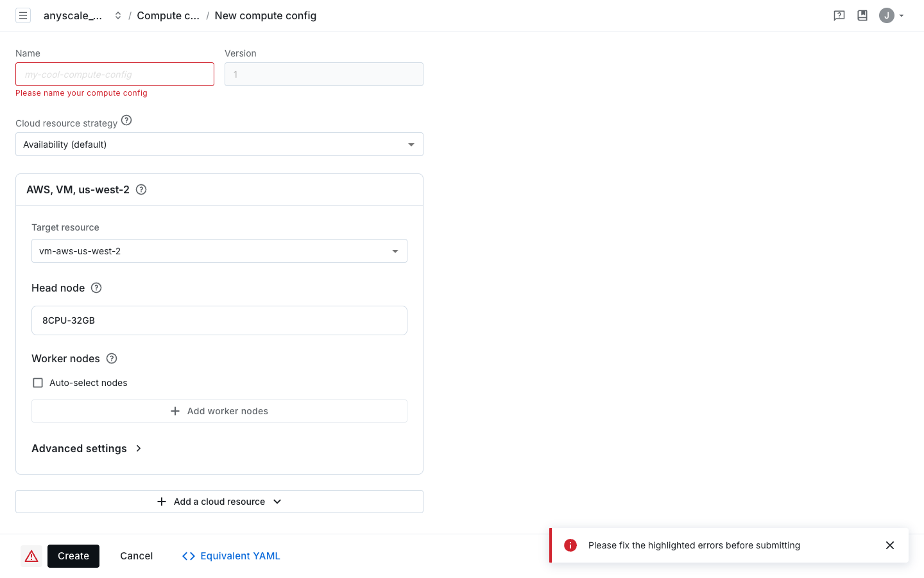Show Head node help tooltip
The width and height of the screenshot is (924, 578).
[x=96, y=288]
